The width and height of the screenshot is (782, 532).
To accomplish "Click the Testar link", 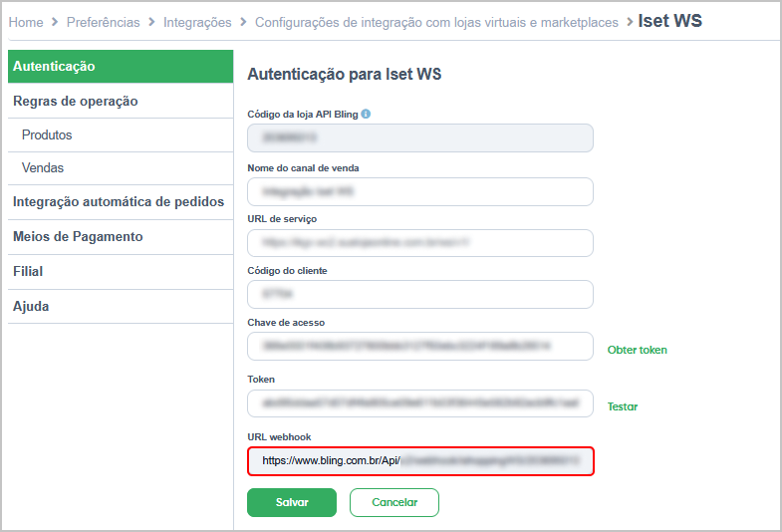I will (x=623, y=406).
